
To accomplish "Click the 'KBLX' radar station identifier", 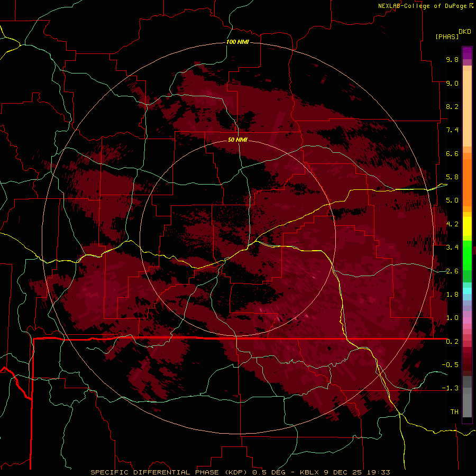I will coord(309,472).
